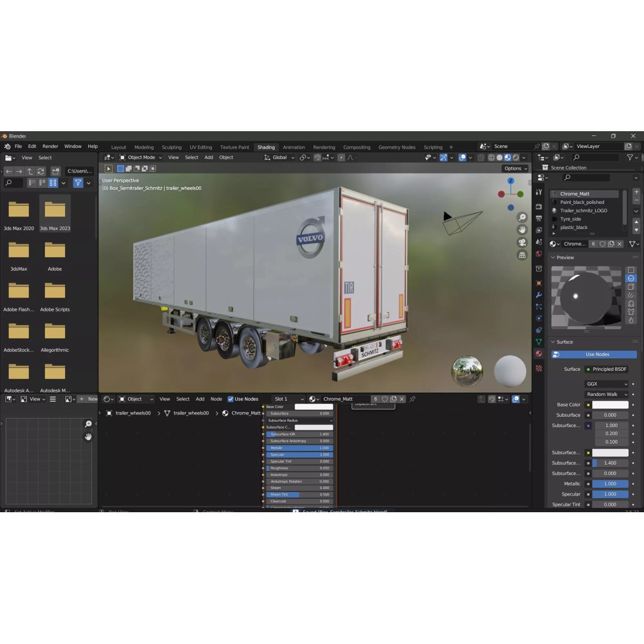644x644 pixels.
Task: Adjust Roughness slider in node editor
Action: [299, 469]
